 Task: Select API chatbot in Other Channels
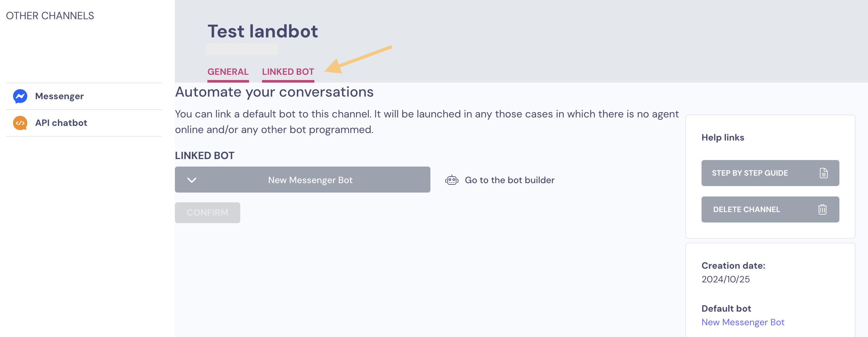tap(84, 123)
